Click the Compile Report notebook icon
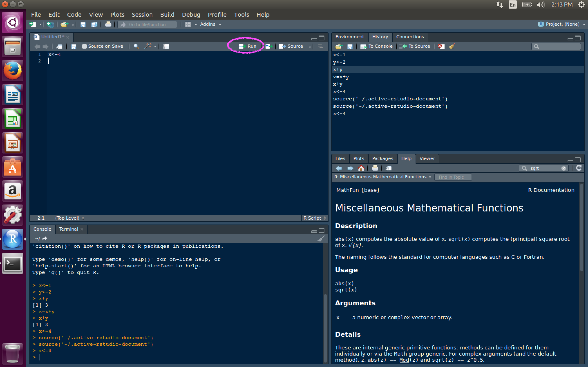 (166, 46)
